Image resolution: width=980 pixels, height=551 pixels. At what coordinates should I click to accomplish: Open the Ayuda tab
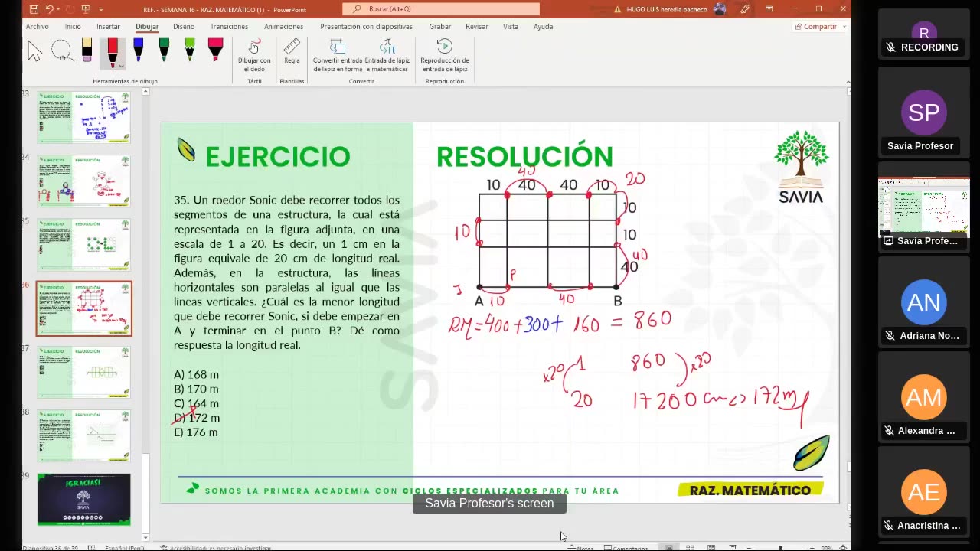543,27
